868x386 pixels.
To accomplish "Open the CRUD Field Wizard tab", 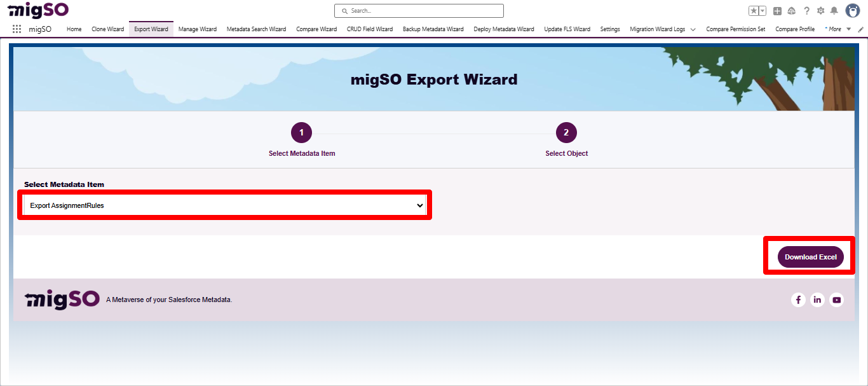I will tap(370, 29).
